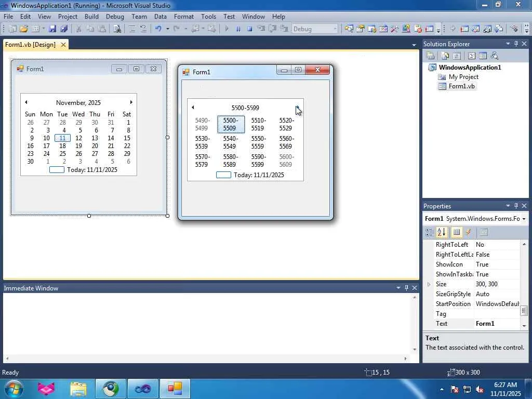Go to next month in designer calendar
The width and height of the screenshot is (532, 399).
pyautogui.click(x=131, y=102)
